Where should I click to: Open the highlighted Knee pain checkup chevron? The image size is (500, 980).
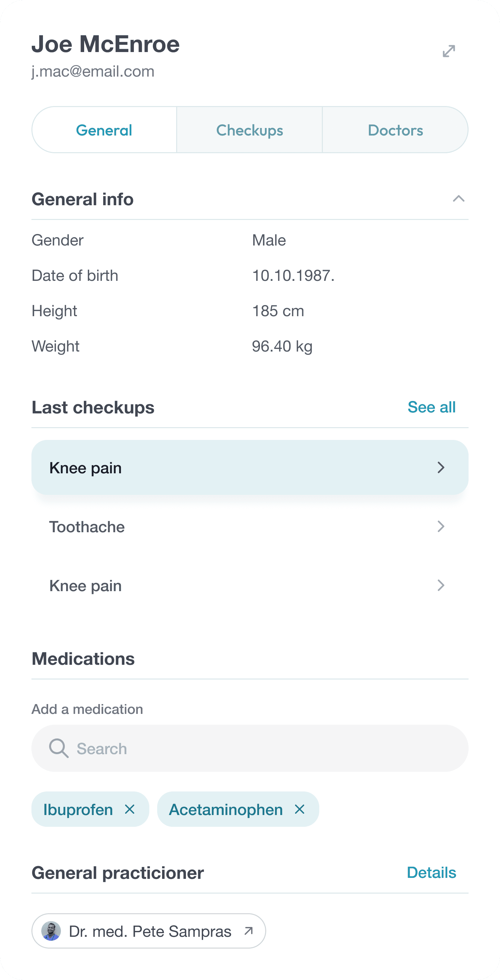(x=441, y=467)
